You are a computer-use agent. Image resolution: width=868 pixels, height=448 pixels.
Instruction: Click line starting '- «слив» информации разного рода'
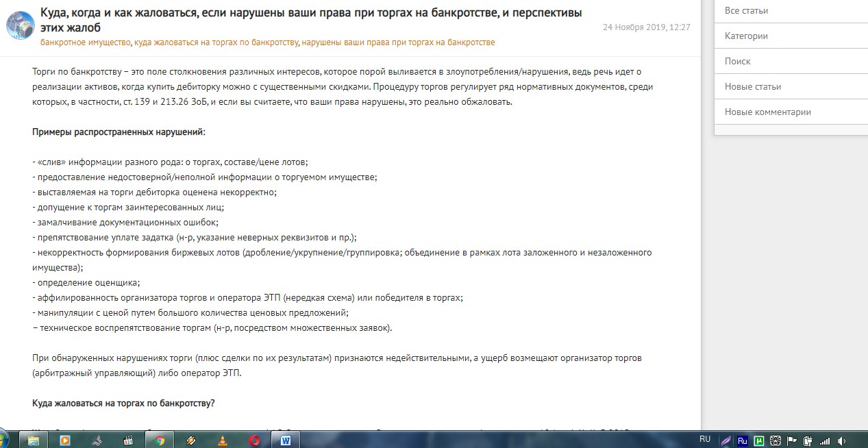click(170, 162)
